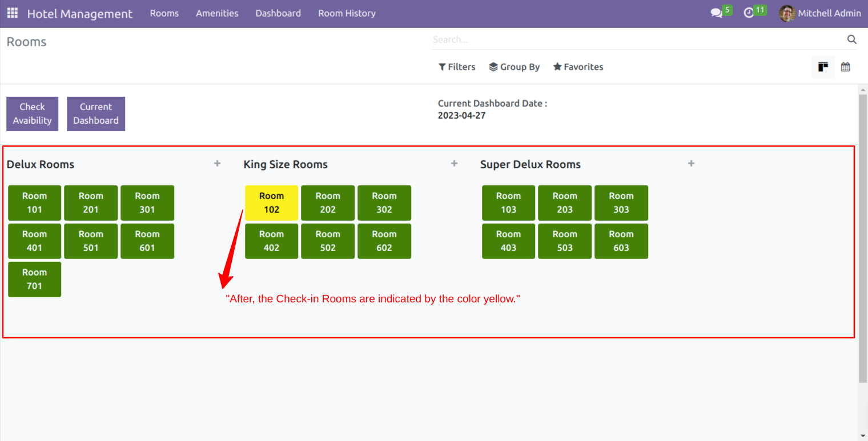This screenshot has width=868, height=441.
Task: Open Room 603 card
Action: 621,241
